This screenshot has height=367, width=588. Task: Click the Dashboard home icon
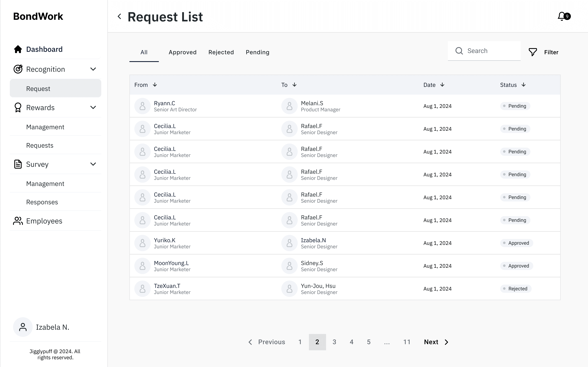(18, 49)
